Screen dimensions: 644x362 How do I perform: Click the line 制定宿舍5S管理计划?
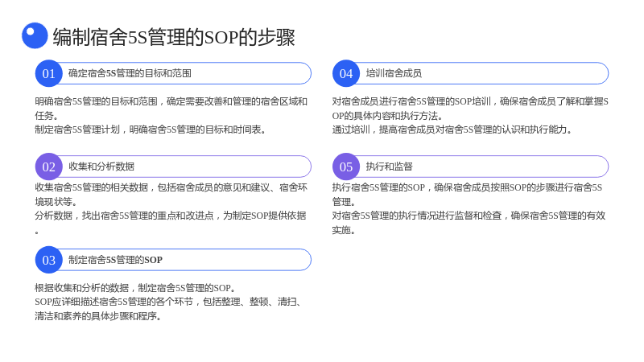coord(151,130)
